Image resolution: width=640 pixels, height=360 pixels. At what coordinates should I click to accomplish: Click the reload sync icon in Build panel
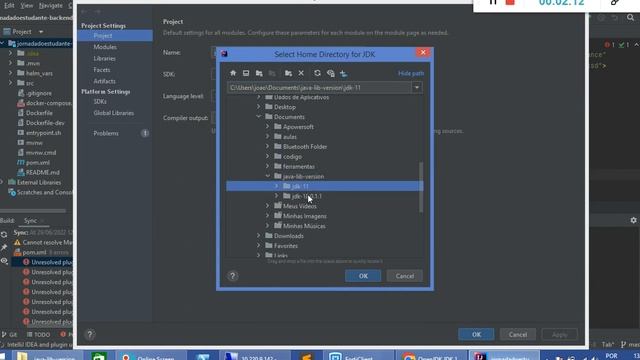click(4, 234)
